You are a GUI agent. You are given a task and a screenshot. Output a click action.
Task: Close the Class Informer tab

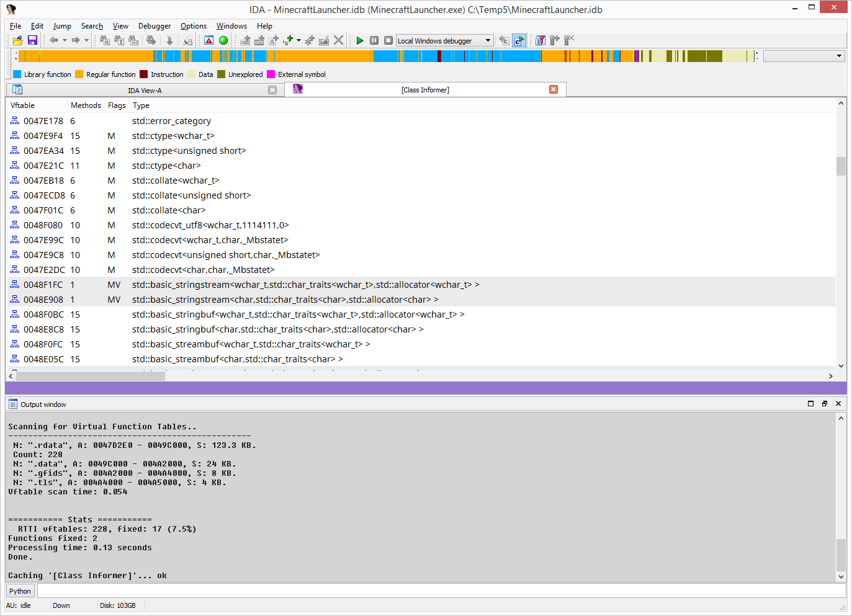point(554,89)
